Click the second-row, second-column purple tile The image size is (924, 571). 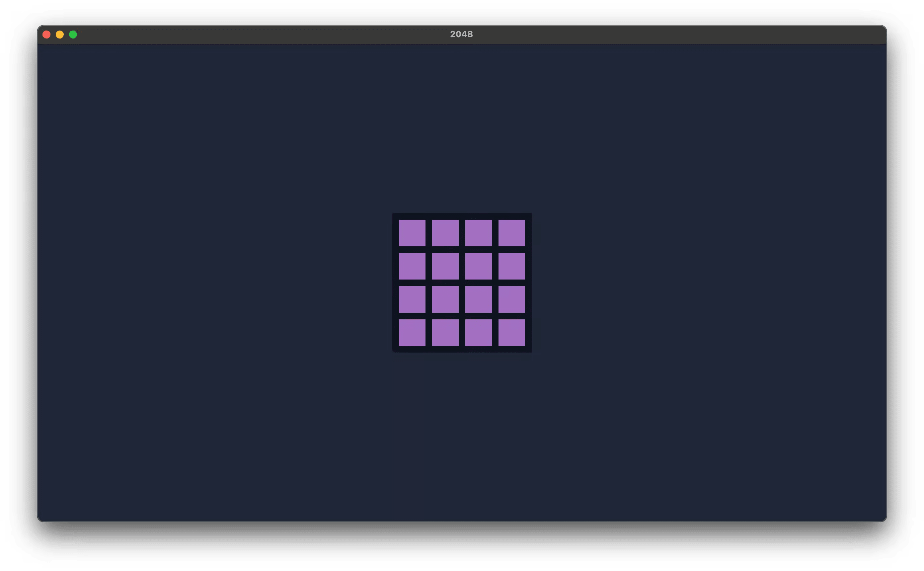[445, 266]
